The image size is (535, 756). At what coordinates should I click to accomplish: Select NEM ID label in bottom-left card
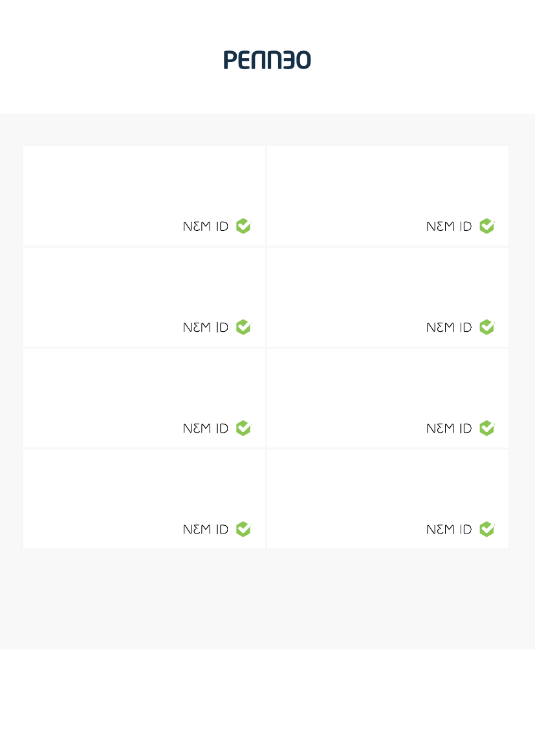coord(206,530)
